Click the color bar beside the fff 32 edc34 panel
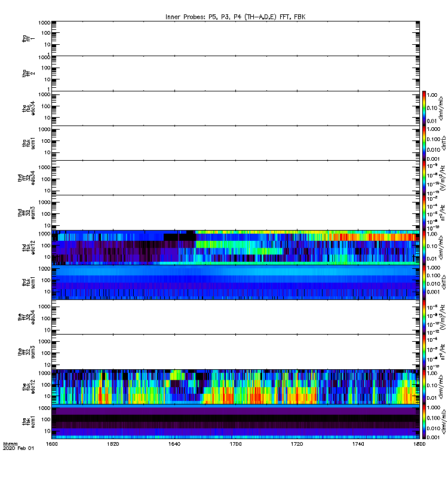Screen dimensions: 448x478 (424, 317)
